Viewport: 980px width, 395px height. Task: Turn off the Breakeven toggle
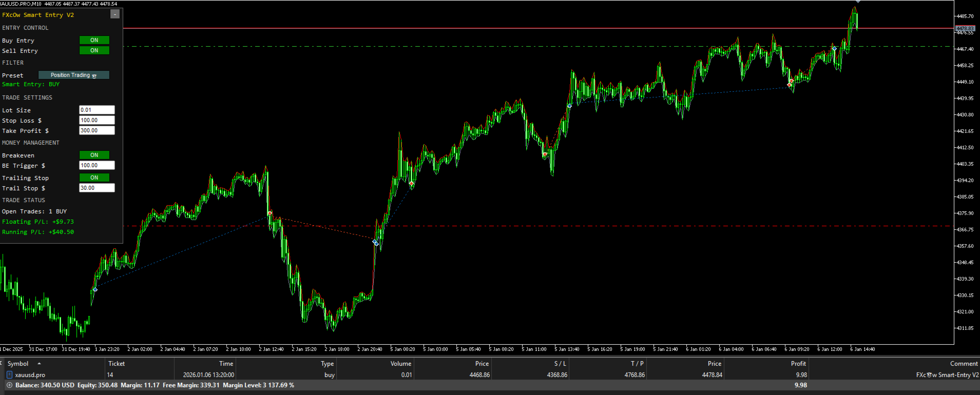(x=94, y=155)
